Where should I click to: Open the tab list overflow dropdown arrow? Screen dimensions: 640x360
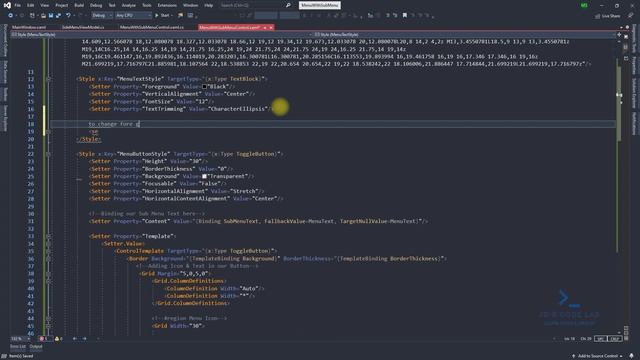coord(622,27)
